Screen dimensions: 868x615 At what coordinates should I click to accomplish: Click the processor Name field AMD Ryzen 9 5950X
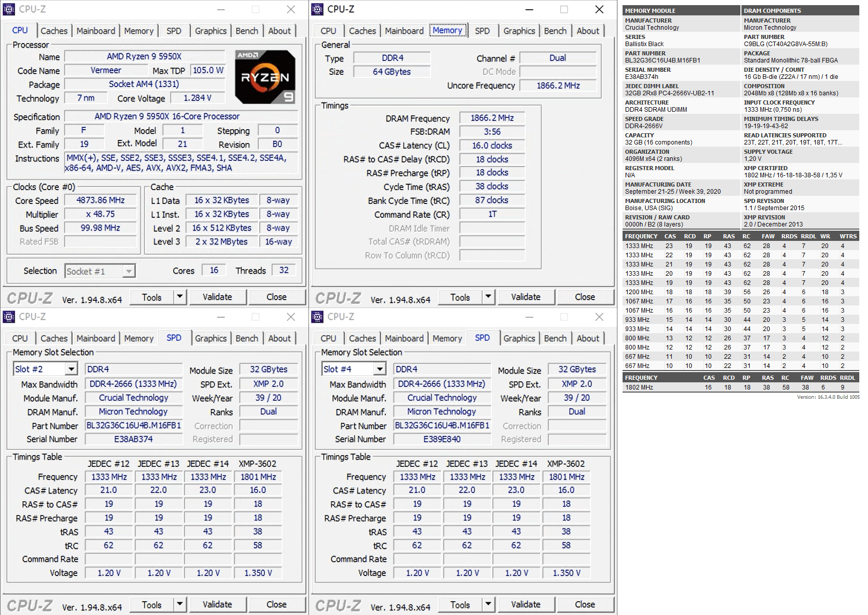pyautogui.click(x=144, y=56)
